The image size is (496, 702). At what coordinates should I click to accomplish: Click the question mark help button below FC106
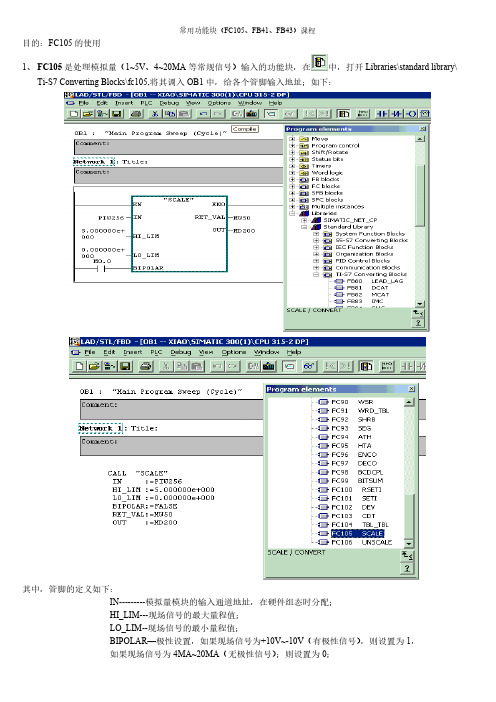tap(406, 568)
